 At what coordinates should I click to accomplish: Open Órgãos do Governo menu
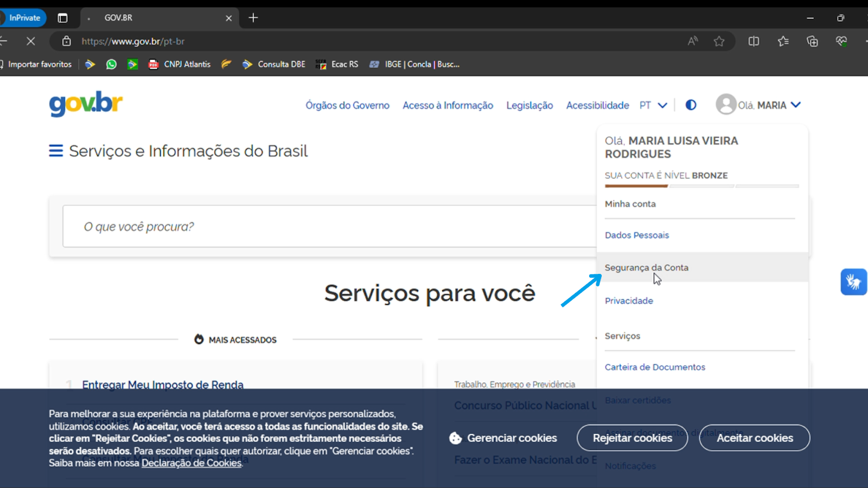tap(347, 105)
